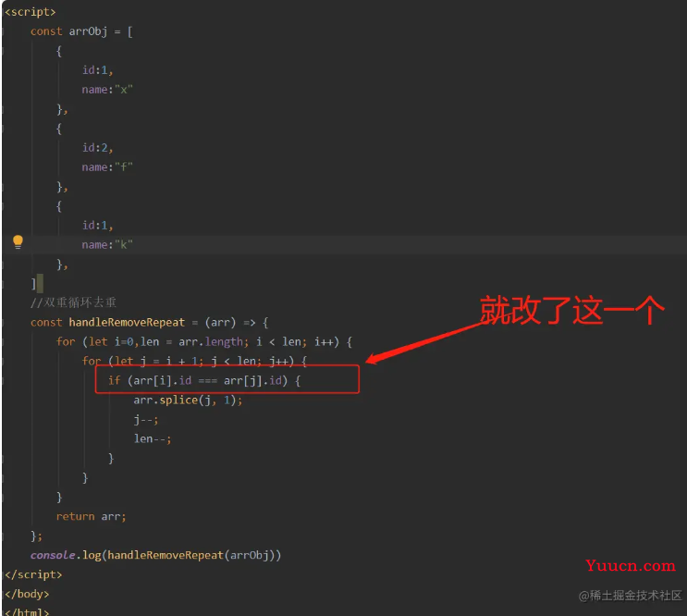Click the closing </body> tag

click(27, 594)
